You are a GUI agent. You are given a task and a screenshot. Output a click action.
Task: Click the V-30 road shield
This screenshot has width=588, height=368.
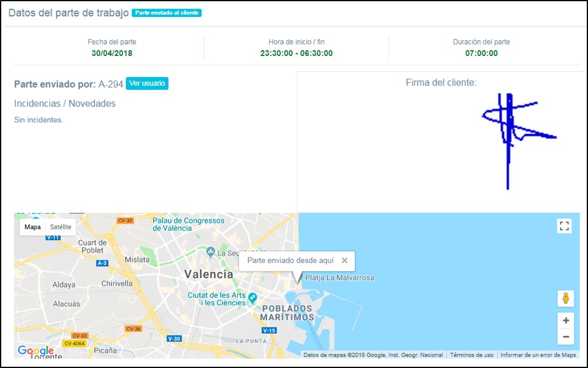[x=175, y=339]
